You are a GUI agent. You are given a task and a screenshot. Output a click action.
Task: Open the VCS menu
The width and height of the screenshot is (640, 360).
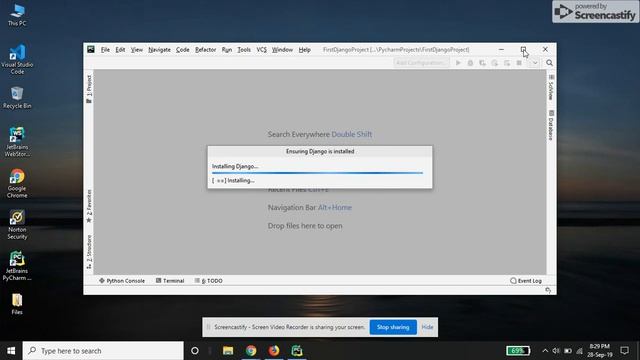(x=261, y=50)
